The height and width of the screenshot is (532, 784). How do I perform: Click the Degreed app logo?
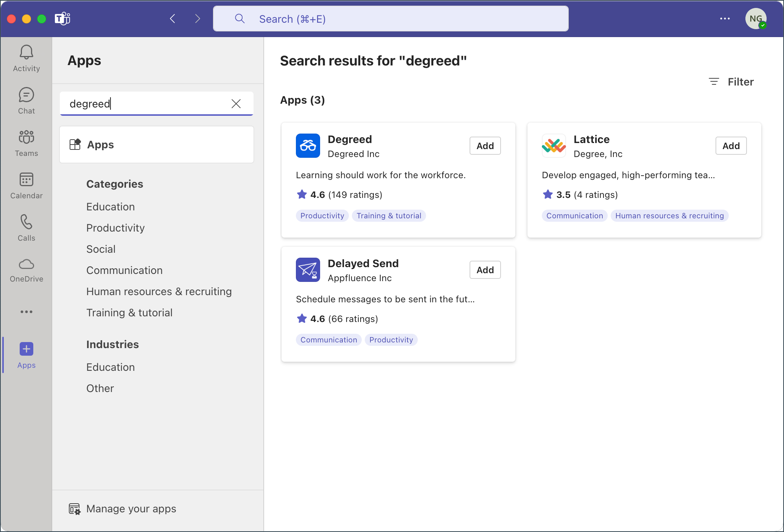click(x=308, y=146)
